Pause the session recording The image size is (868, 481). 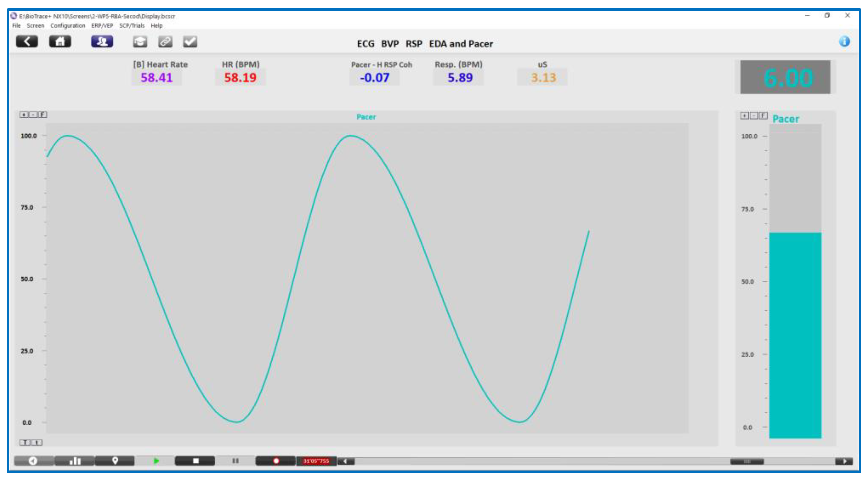235,460
